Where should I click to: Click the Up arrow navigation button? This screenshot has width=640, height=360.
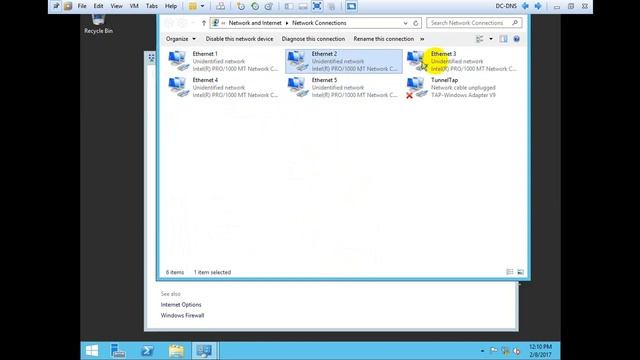[x=204, y=23]
